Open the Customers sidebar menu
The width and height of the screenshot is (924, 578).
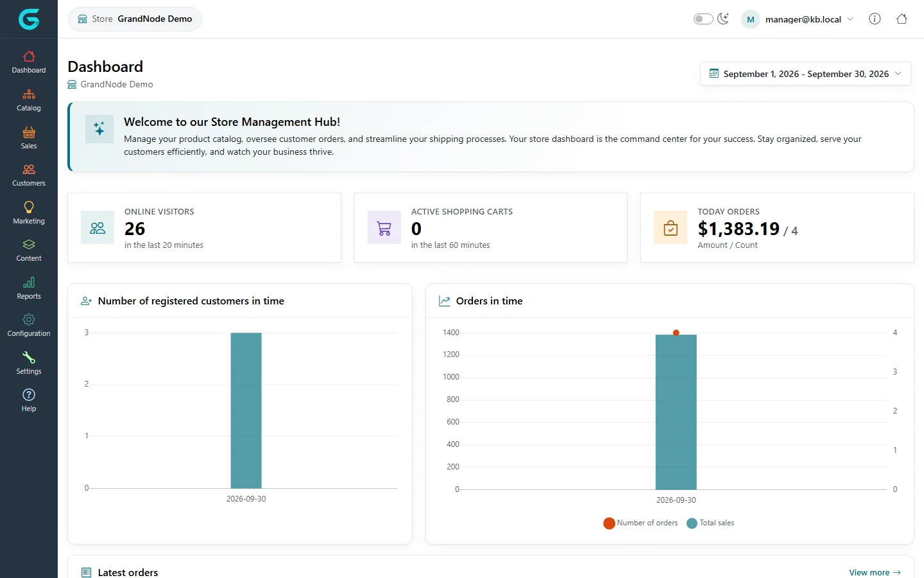coord(29,175)
